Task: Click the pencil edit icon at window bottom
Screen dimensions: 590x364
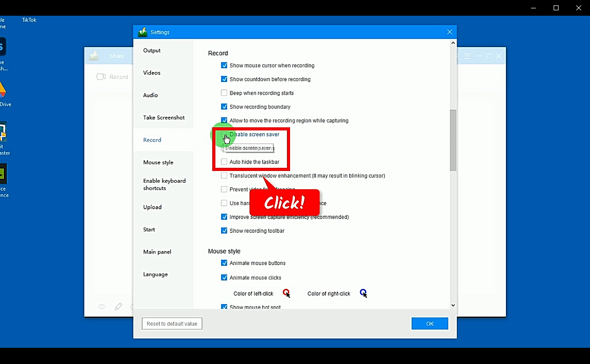Action: [118, 306]
